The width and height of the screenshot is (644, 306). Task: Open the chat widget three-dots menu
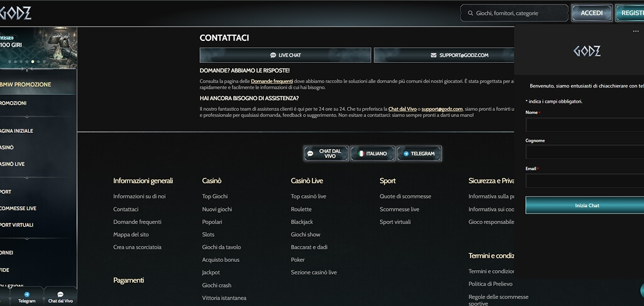636,31
